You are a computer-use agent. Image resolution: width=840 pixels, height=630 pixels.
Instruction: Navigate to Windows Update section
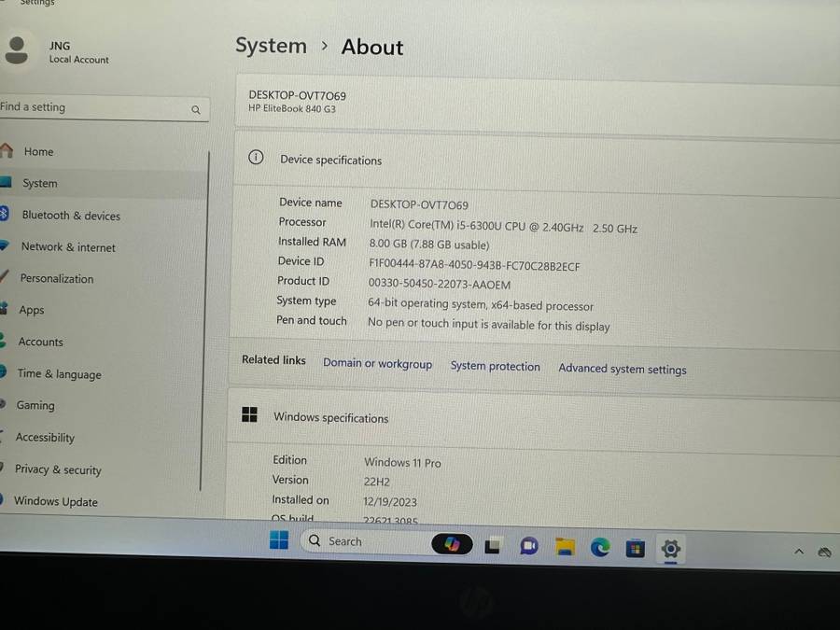point(55,501)
